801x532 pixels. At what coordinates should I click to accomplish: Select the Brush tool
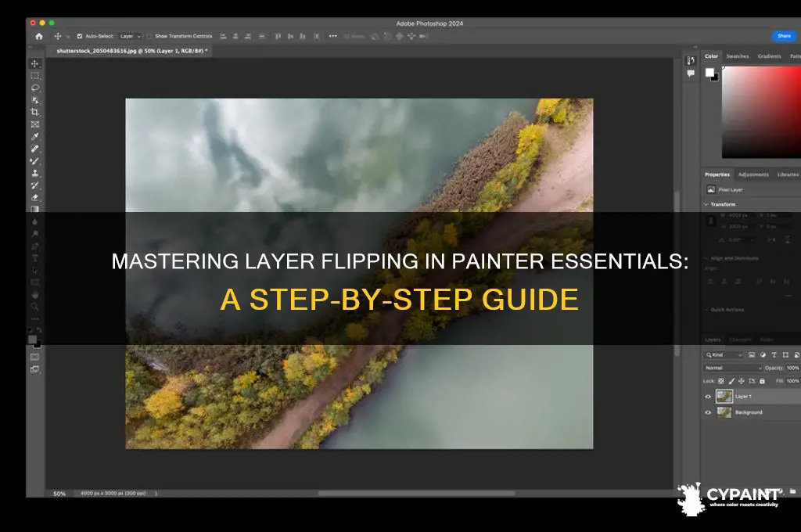(34, 161)
